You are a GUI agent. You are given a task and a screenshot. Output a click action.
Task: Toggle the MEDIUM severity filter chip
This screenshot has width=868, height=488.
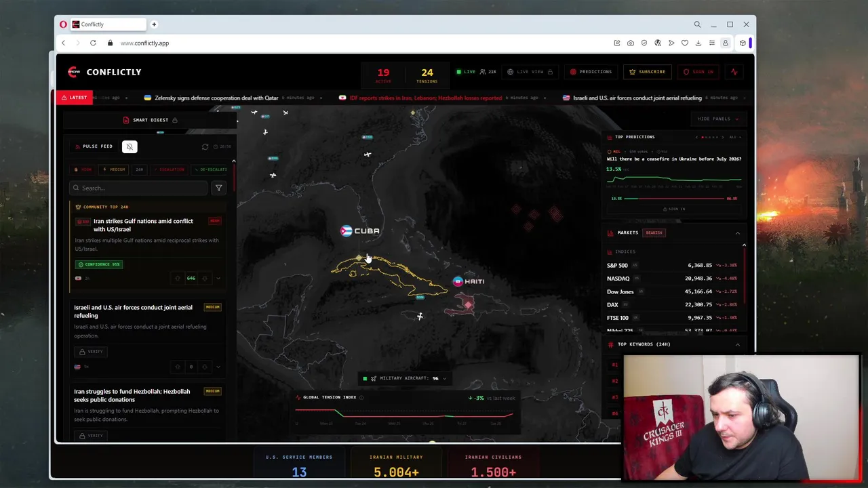pos(114,169)
